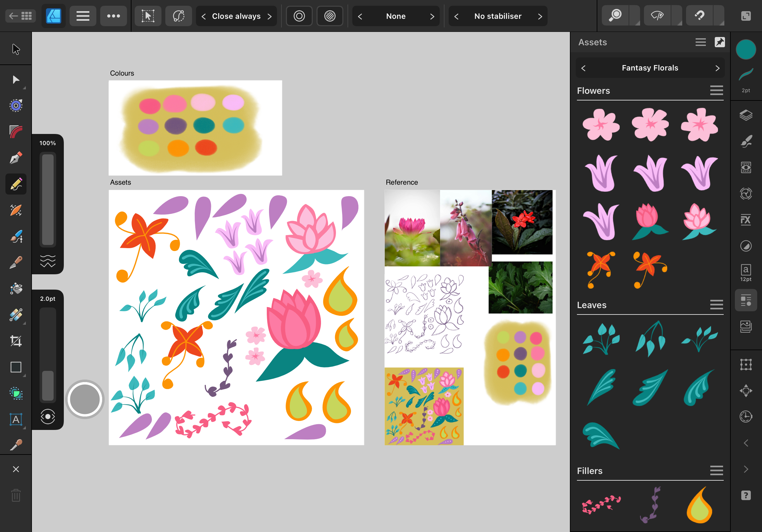Toggle the pressure controller circle icon
762x532 pixels.
point(48,417)
